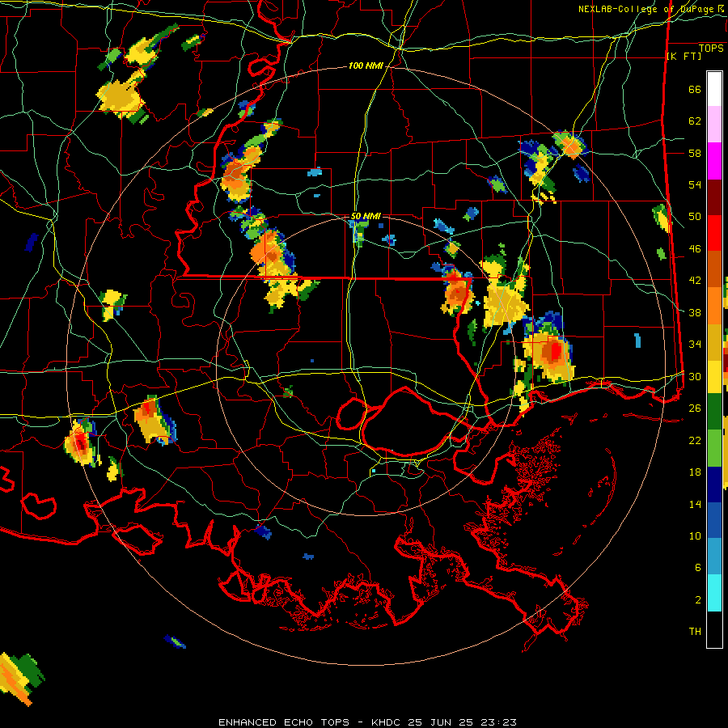
Task: Click the 10 value on the height scale
Action: click(695, 535)
